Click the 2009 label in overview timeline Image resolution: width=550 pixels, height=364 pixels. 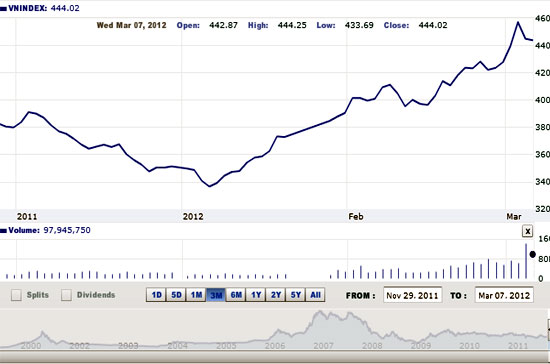[x=421, y=346]
